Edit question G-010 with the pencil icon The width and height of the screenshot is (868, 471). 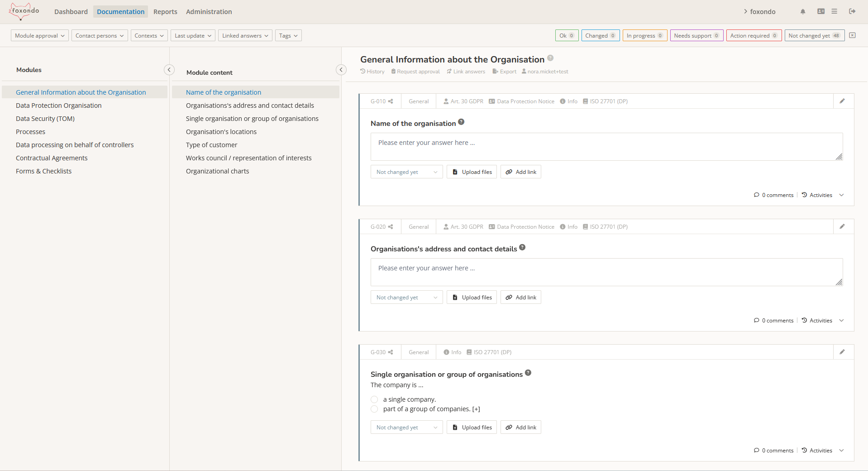click(842, 101)
